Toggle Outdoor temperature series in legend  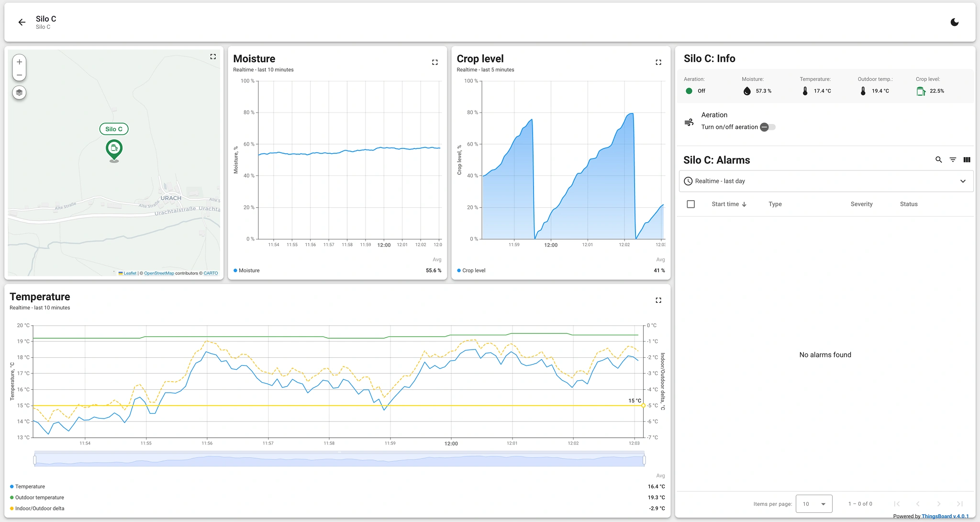click(39, 498)
